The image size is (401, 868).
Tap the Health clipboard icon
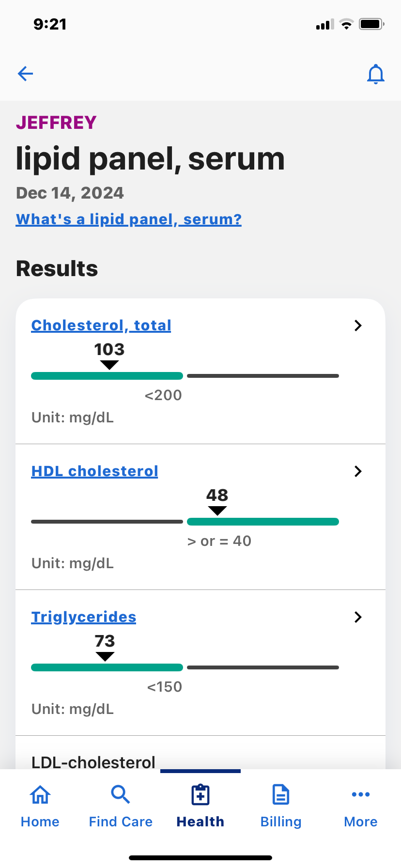click(x=200, y=795)
